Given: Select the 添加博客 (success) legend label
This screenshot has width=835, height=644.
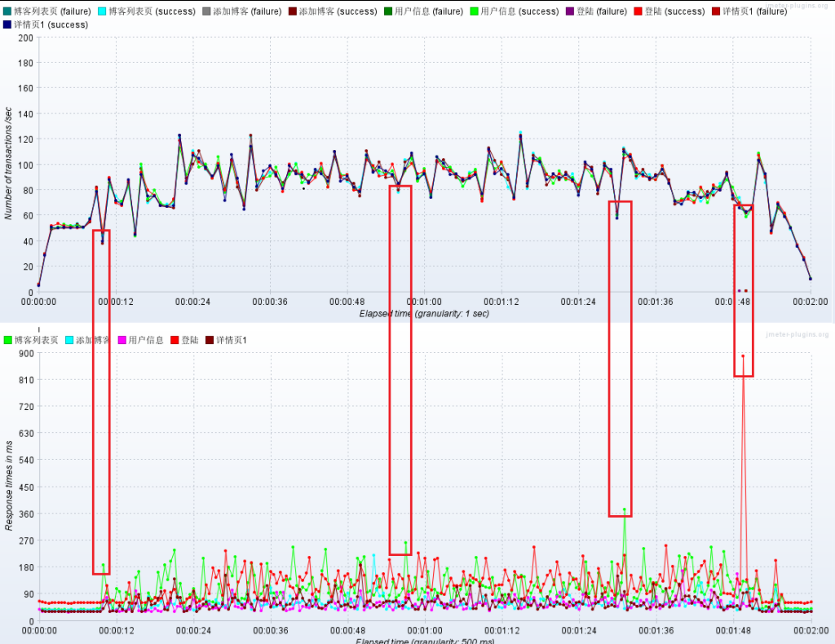Looking at the screenshot, I should click(x=338, y=11).
